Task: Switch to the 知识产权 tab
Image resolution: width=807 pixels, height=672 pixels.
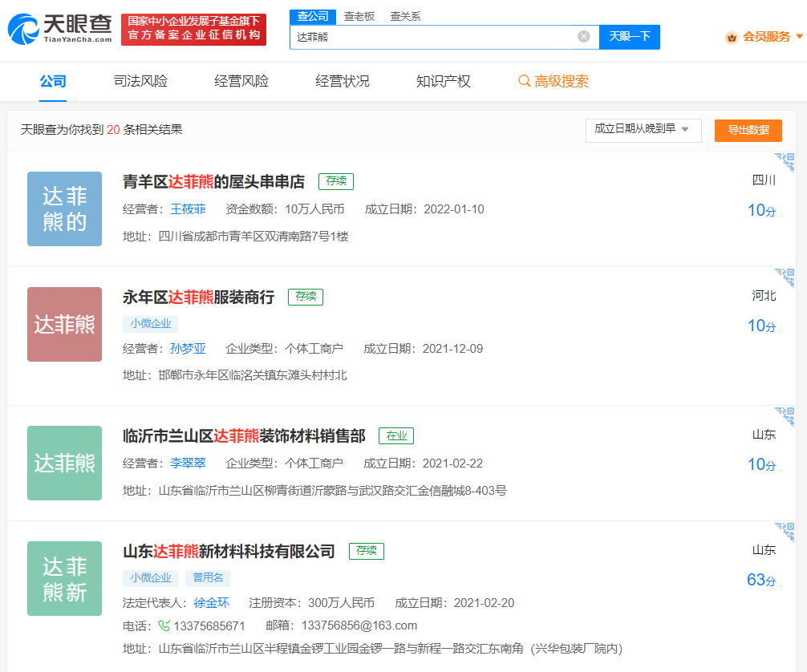Action: tap(443, 81)
